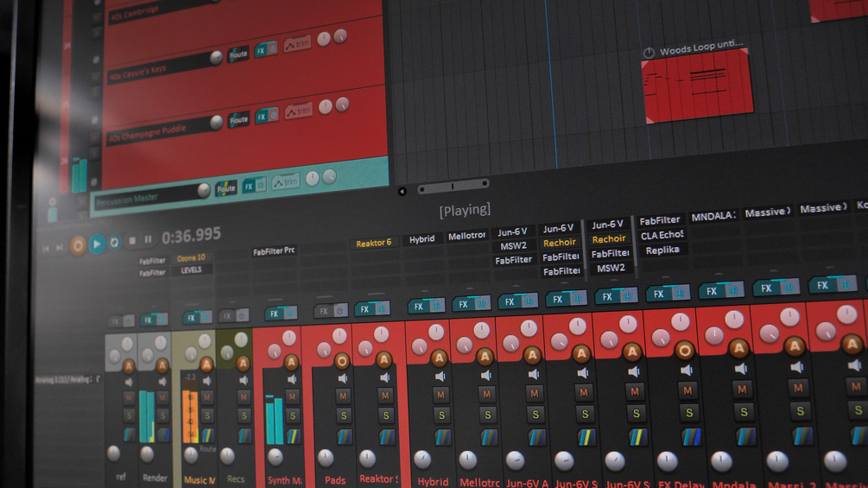Toggle monitor speaker icon on Hybrid strip
The image size is (868, 488).
(440, 377)
